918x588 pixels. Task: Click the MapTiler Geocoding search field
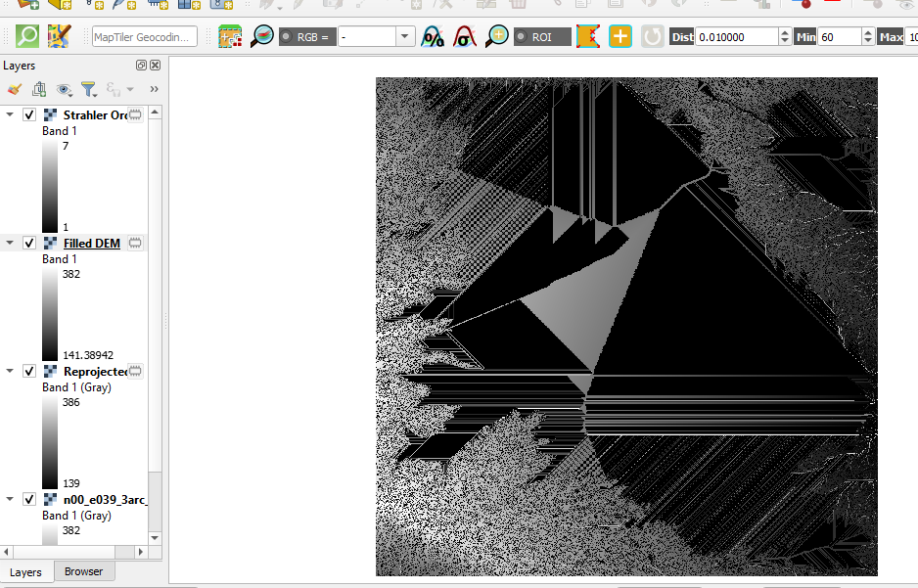tap(144, 37)
